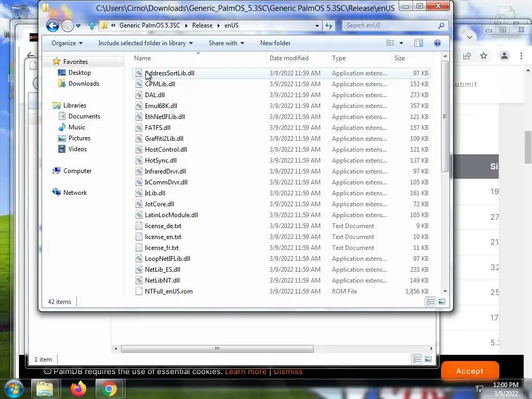Image resolution: width=532 pixels, height=399 pixels.
Task: Open Firefox from the taskbar
Action: pyautogui.click(x=78, y=389)
